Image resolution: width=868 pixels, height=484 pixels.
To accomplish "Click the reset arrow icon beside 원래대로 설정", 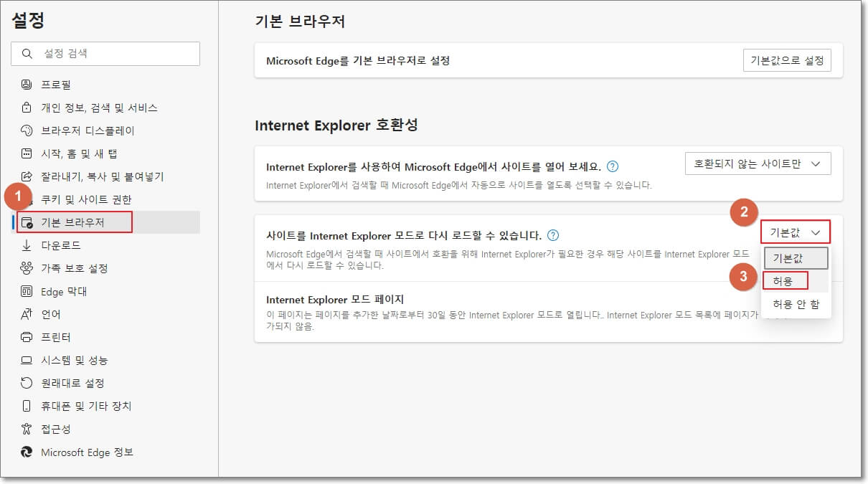I will (27, 383).
